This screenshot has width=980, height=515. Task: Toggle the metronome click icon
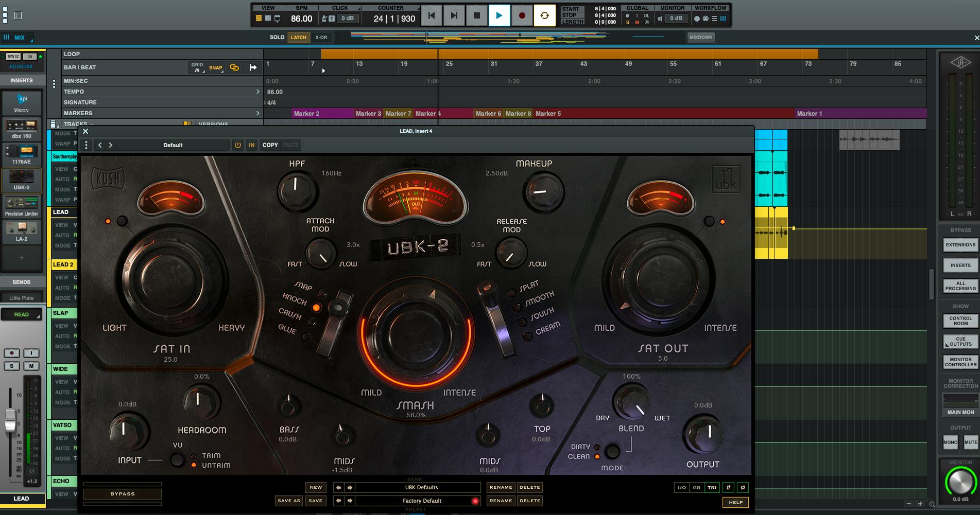(x=324, y=19)
